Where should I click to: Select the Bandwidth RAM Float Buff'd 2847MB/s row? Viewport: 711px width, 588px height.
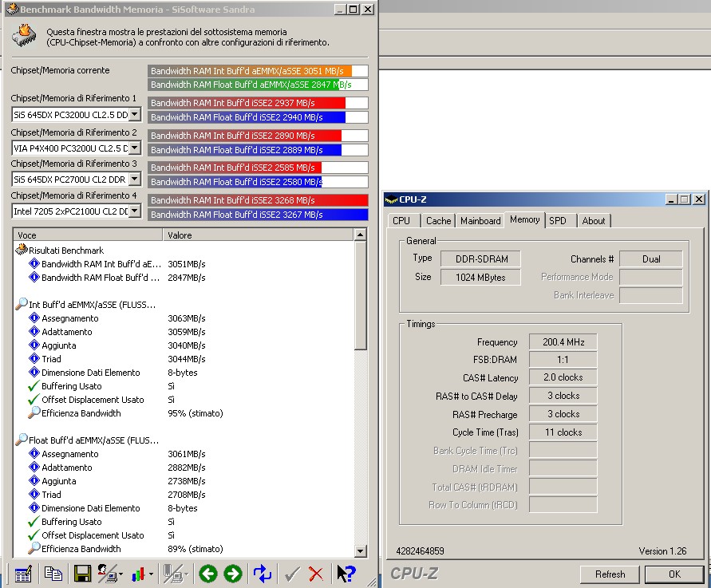(184, 277)
